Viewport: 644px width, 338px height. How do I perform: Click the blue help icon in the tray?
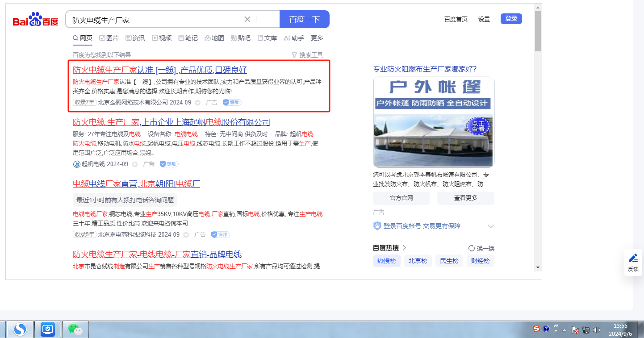[546, 329]
